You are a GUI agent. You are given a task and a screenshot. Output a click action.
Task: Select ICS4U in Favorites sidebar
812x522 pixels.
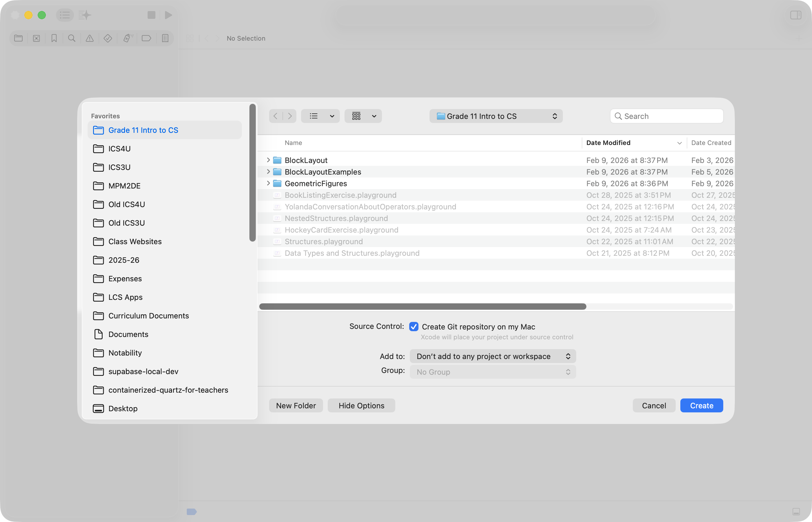119,149
